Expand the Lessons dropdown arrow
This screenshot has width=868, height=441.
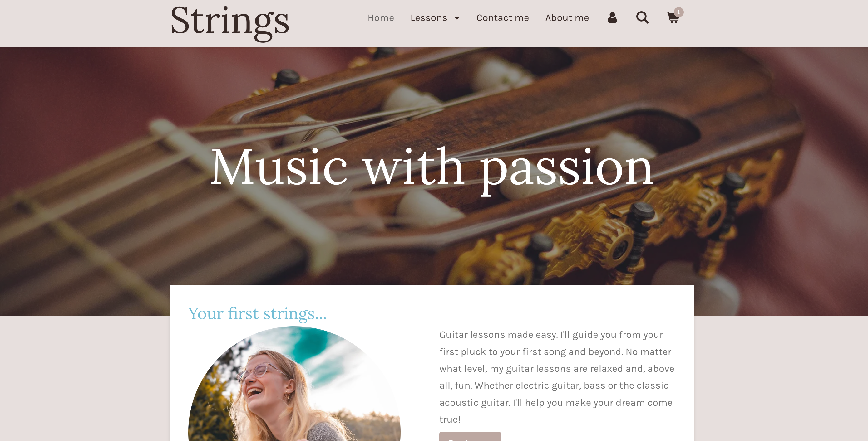pyautogui.click(x=457, y=18)
